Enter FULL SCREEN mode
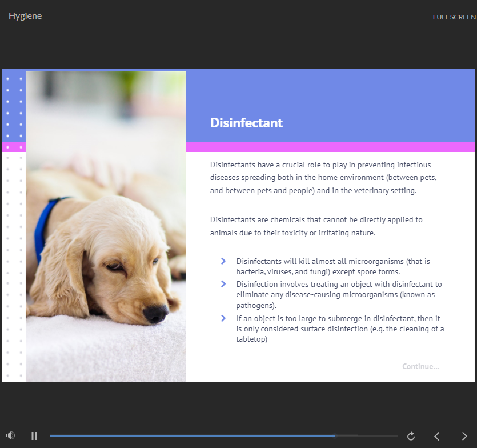This screenshot has width=477, height=448. pos(454,17)
